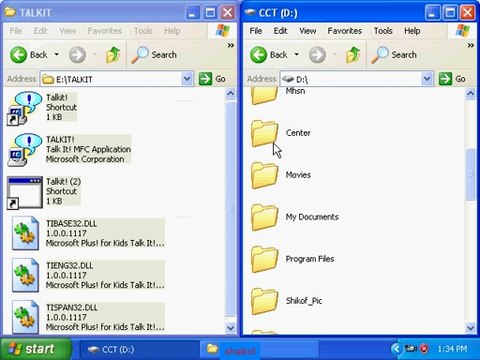Select the Center folder icon
Viewport: 480px width, 360px height.
[264, 133]
